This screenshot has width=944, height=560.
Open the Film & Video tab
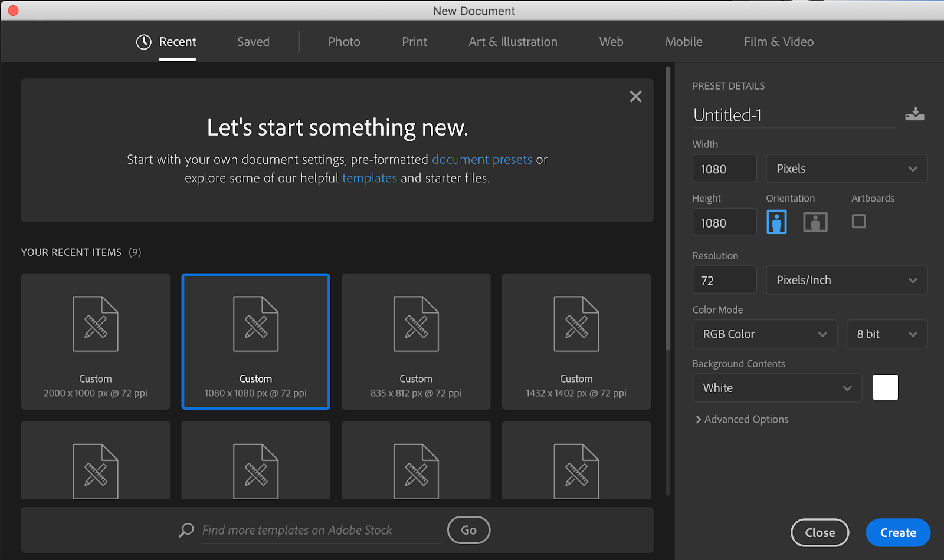coord(779,42)
